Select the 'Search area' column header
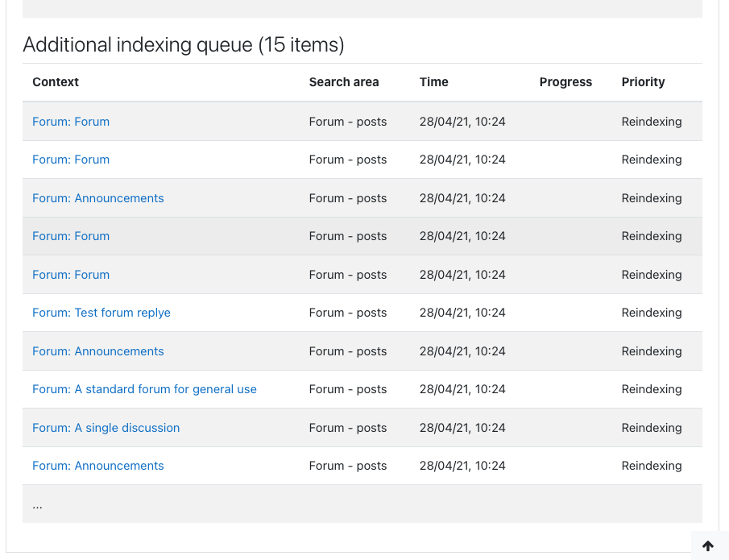The image size is (729, 560). 344,82
